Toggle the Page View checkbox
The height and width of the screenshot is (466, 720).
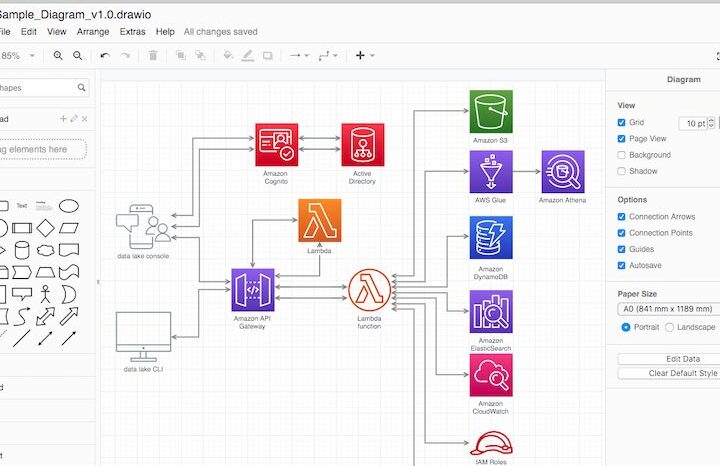621,139
